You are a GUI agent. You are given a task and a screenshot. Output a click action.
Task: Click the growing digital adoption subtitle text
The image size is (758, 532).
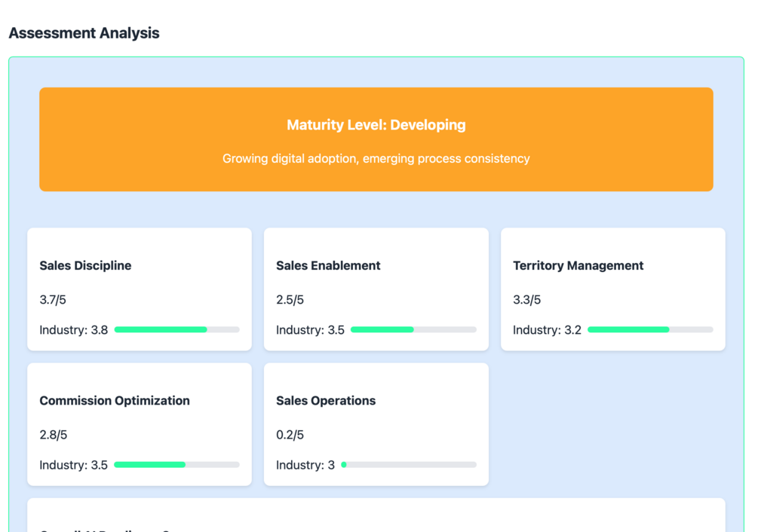click(x=376, y=159)
